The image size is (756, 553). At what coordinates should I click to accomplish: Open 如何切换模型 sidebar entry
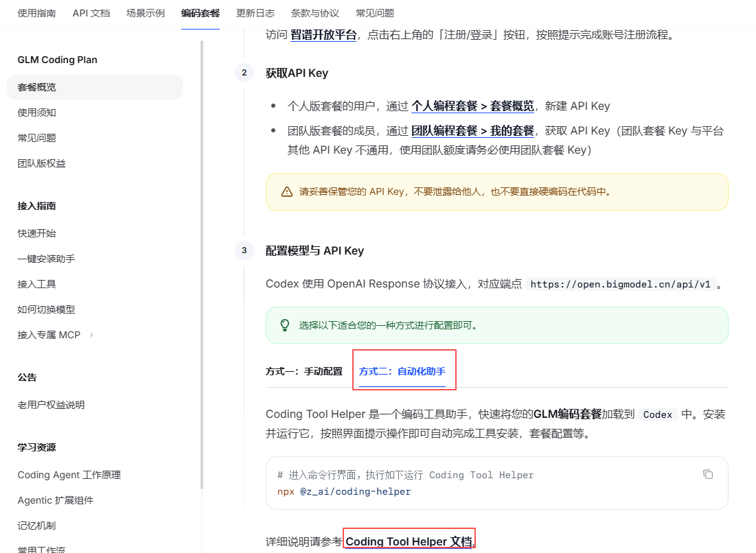coord(46,309)
